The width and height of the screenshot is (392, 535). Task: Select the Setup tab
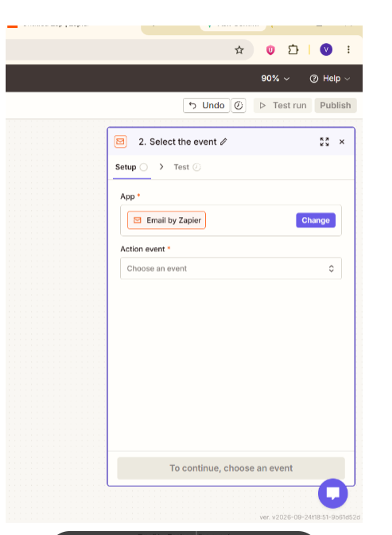pyautogui.click(x=132, y=167)
